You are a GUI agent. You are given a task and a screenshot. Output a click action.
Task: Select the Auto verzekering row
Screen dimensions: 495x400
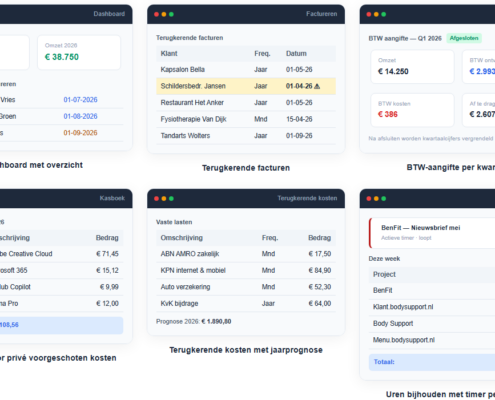click(246, 287)
